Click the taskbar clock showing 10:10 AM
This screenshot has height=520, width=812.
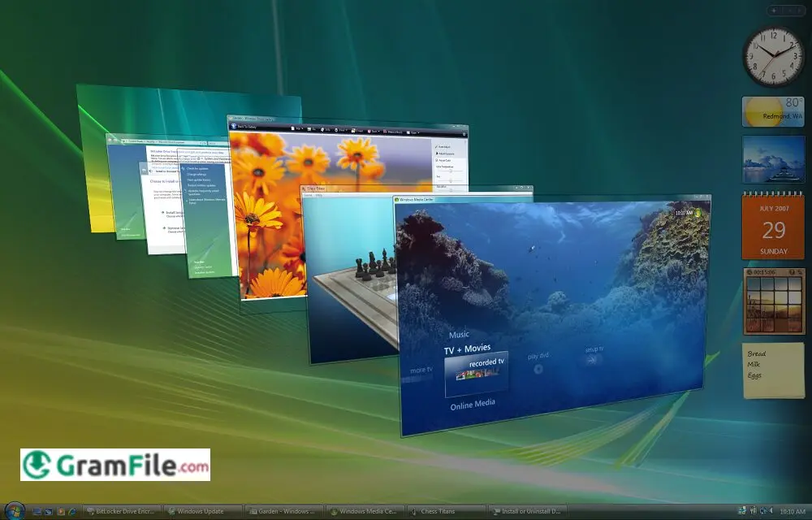tap(793, 512)
